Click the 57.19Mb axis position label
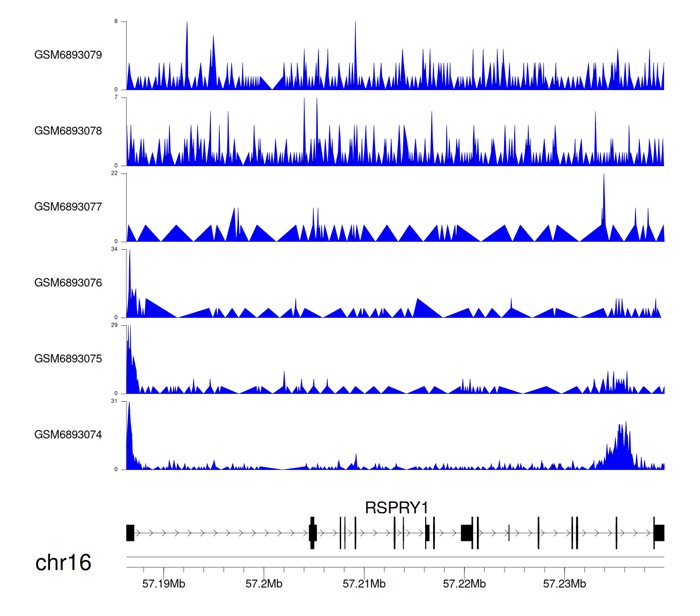The width and height of the screenshot is (700, 616). (164, 584)
